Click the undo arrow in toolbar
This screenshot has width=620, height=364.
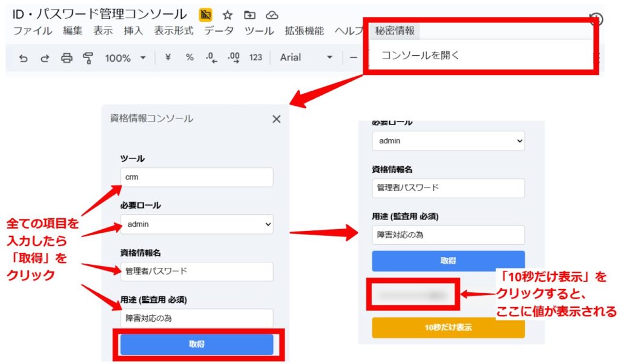click(x=24, y=58)
